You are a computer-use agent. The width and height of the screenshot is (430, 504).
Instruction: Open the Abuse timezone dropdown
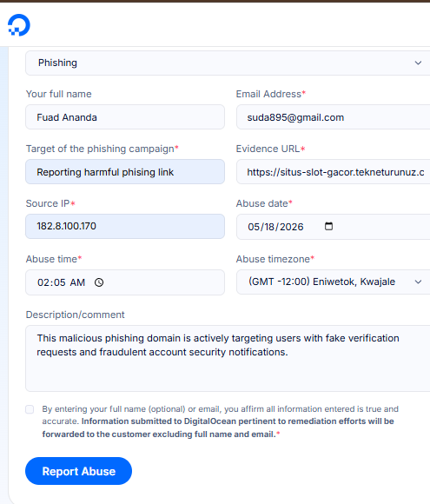[x=334, y=282]
